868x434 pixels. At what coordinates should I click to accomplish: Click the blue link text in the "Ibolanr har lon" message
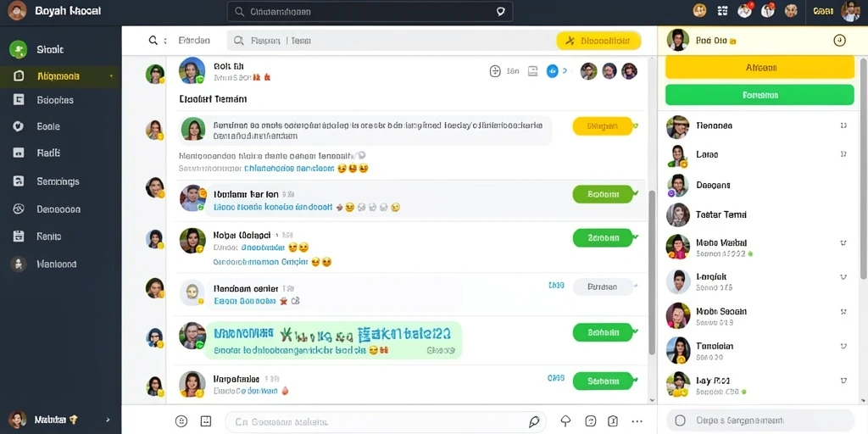[272, 207]
